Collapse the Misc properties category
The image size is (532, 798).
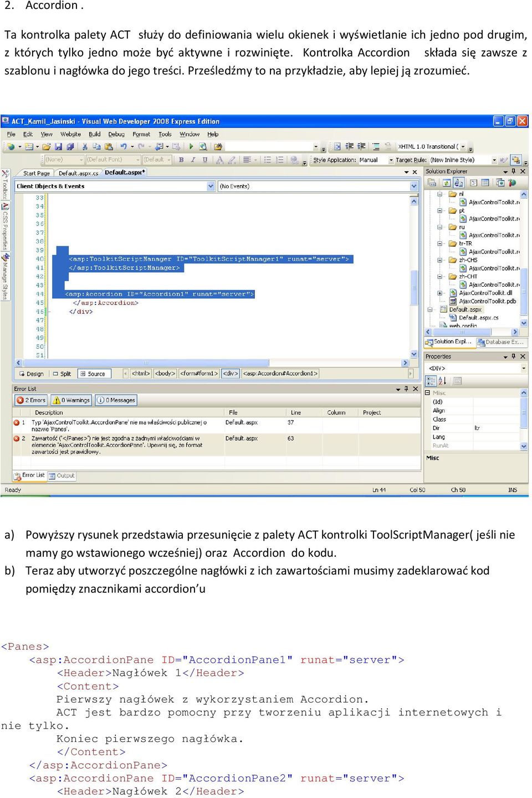pyautogui.click(x=427, y=393)
